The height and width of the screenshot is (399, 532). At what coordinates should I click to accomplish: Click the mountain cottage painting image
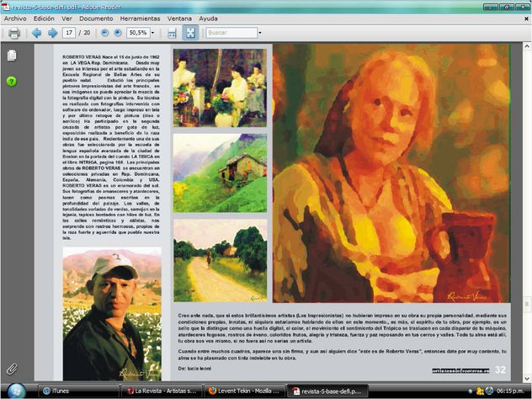[220, 173]
